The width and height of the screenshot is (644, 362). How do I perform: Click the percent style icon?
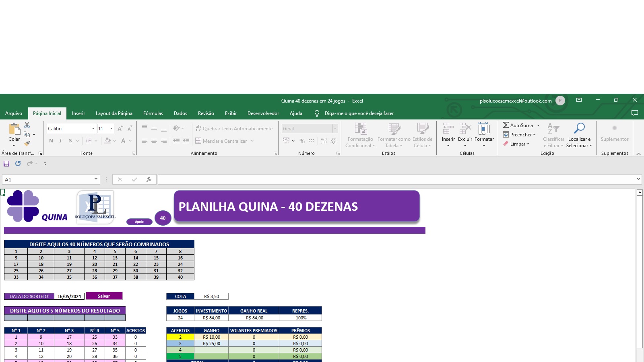(302, 141)
